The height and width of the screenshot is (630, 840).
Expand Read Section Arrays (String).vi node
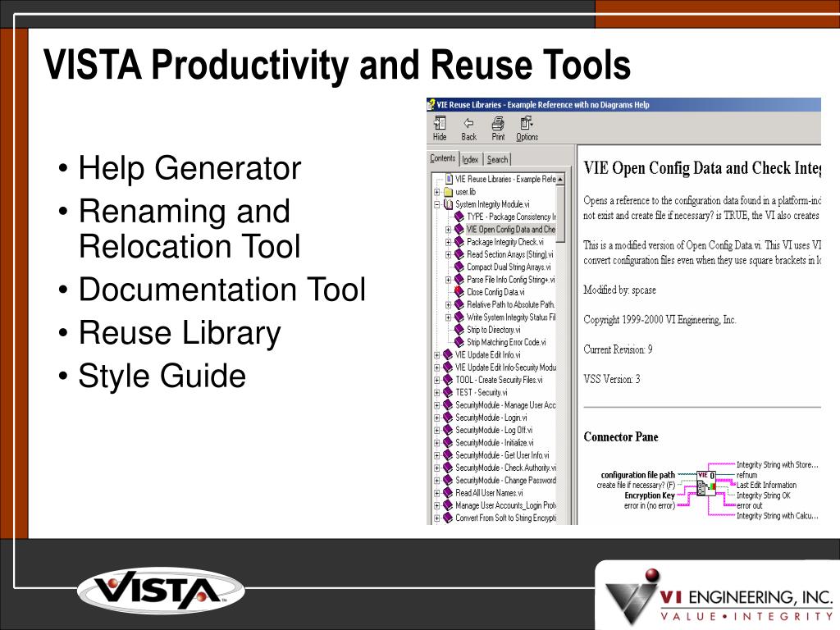tap(449, 254)
